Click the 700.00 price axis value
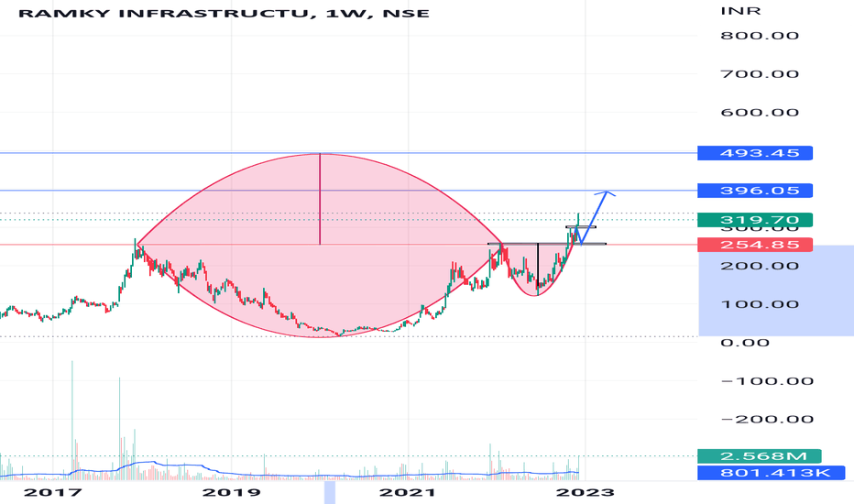 pyautogui.click(x=760, y=74)
